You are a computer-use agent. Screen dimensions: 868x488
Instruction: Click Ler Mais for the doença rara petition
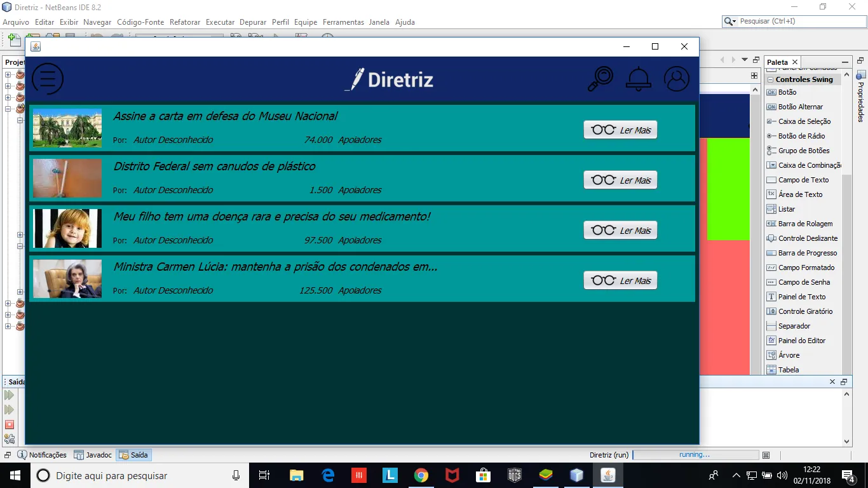pos(620,230)
